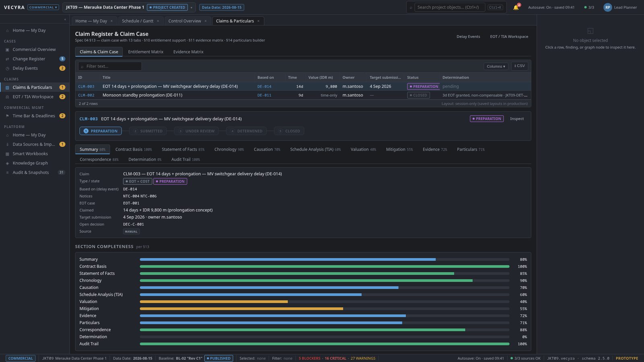The height and width of the screenshot is (362, 644).
Task: Click the EOT-001 EOT case value
Action: pos(131,204)
